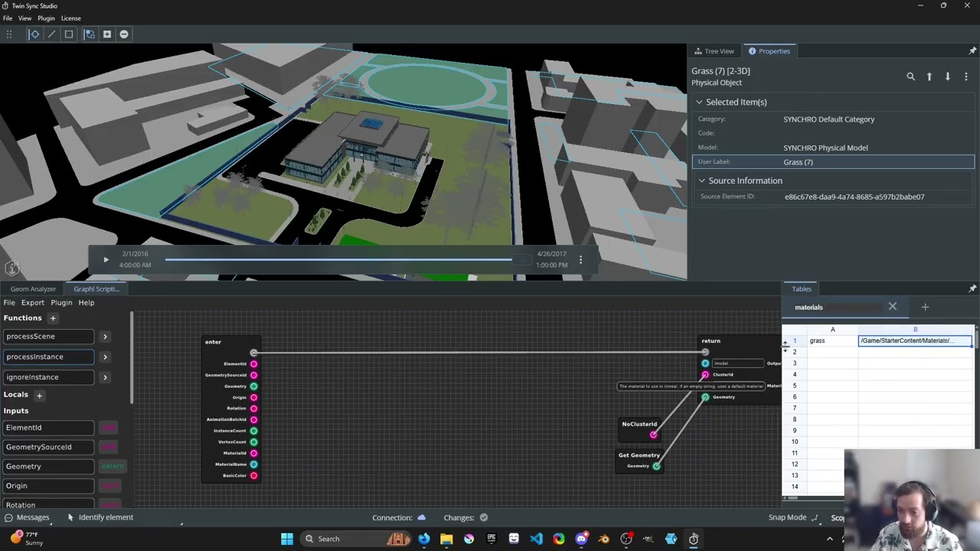The height and width of the screenshot is (551, 980).
Task: Play the timeline animation
Action: click(x=106, y=259)
